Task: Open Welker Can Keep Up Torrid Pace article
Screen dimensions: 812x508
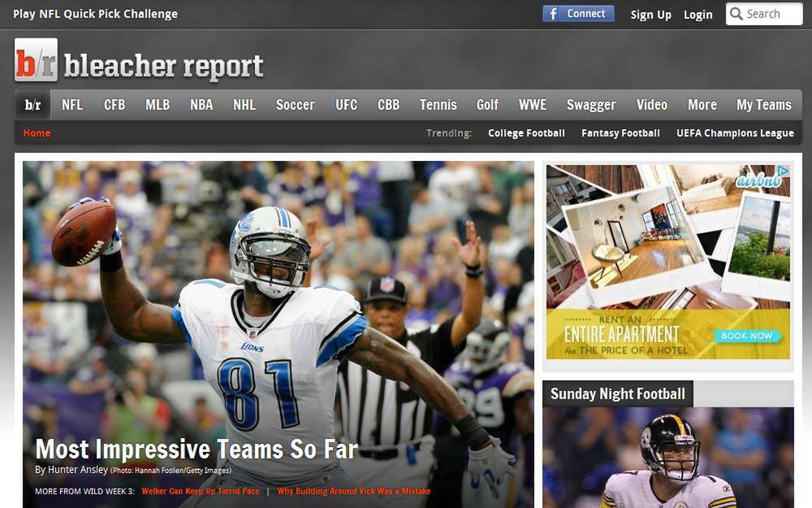Action: click(201, 491)
